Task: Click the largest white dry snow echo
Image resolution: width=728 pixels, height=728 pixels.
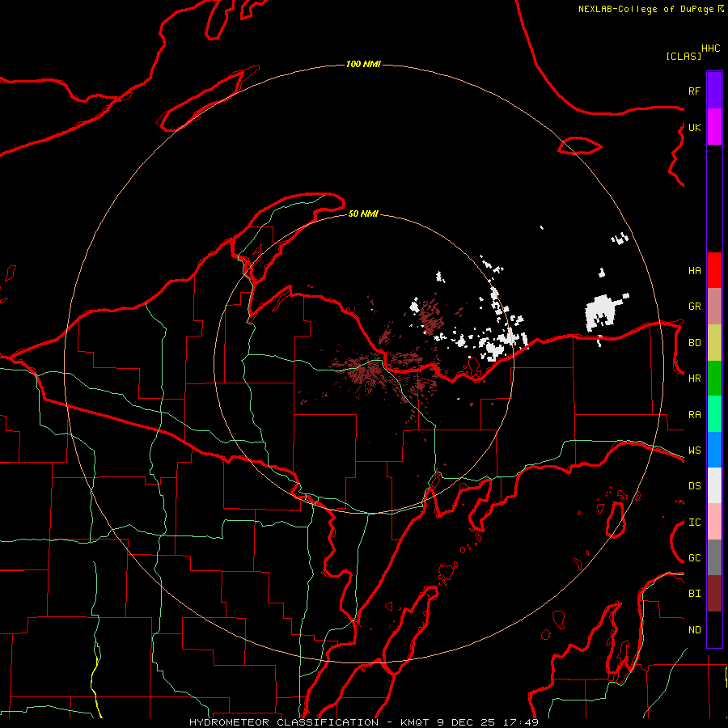Action: click(x=602, y=311)
